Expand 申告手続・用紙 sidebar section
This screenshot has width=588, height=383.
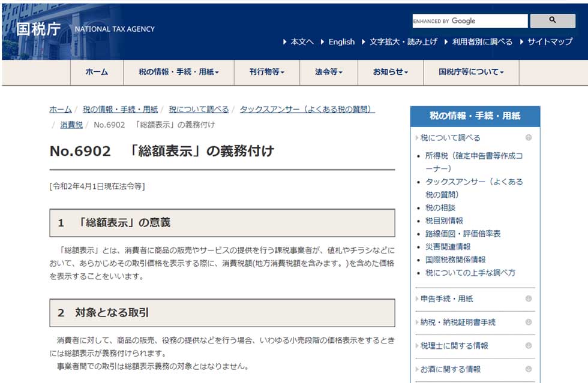[446, 298]
